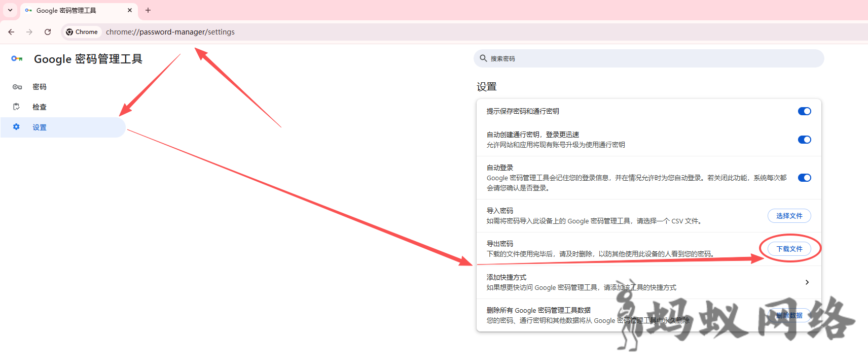Open 检查 checkup in sidebar

coord(40,107)
